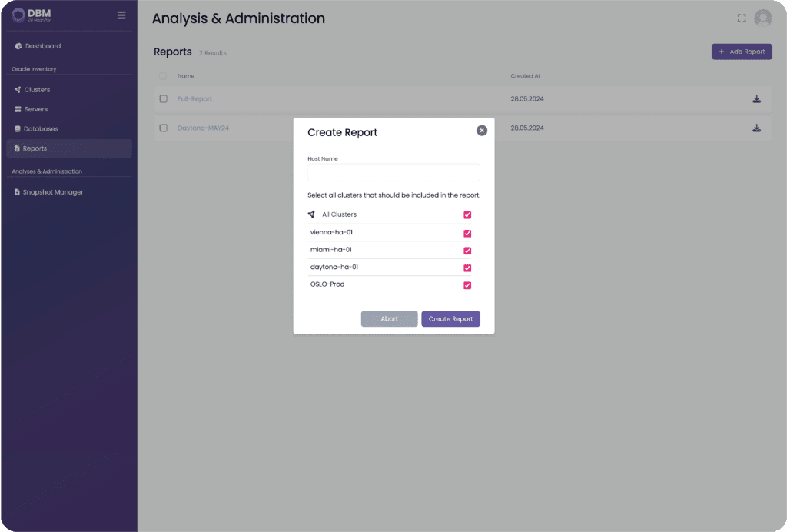Click the hamburger menu icon in sidebar

pos(121,15)
